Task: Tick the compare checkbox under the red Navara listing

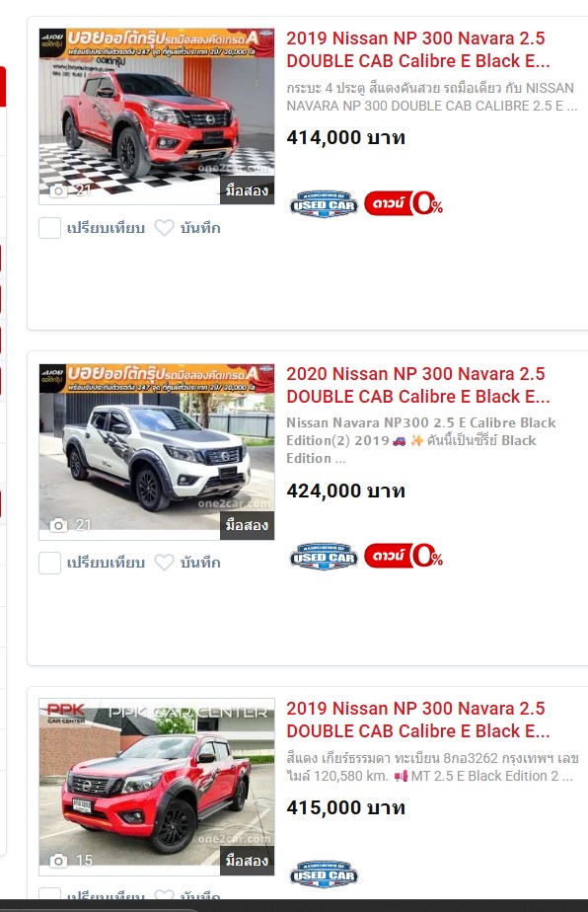Action: 49,227
